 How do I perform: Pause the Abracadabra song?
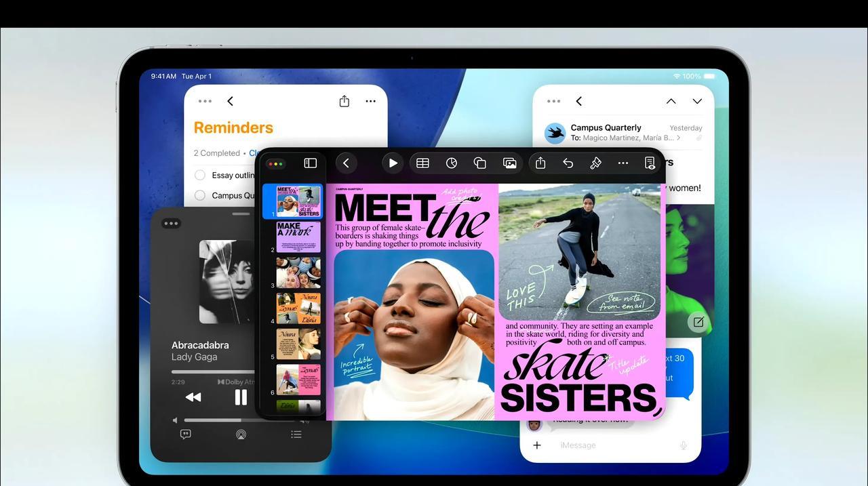241,397
